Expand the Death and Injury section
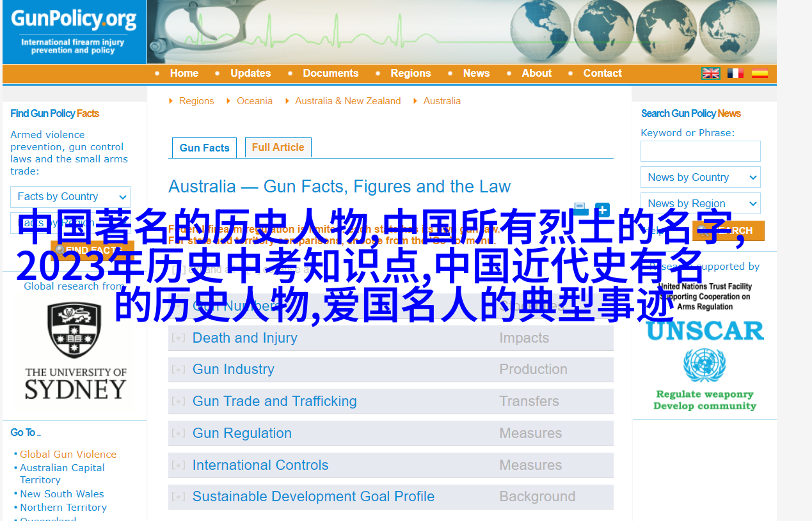This screenshot has width=812, height=521. (x=179, y=338)
